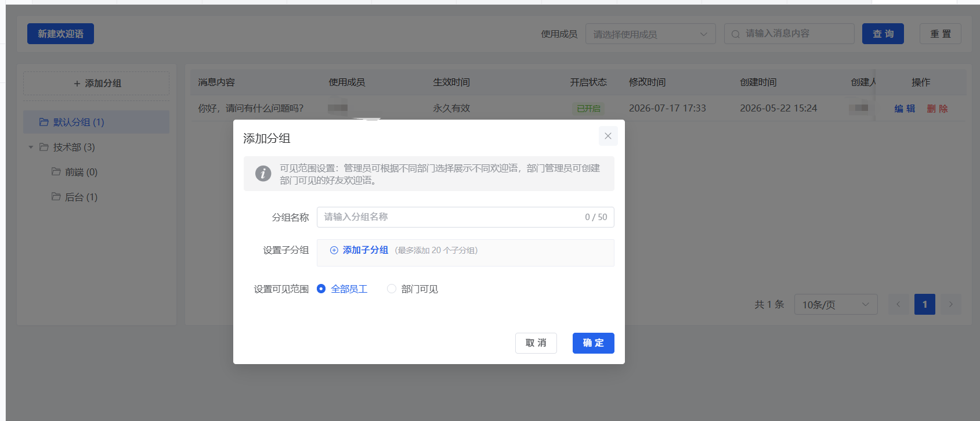Click the folder icon of 技术部
This screenshot has height=421, width=980.
pyautogui.click(x=44, y=147)
